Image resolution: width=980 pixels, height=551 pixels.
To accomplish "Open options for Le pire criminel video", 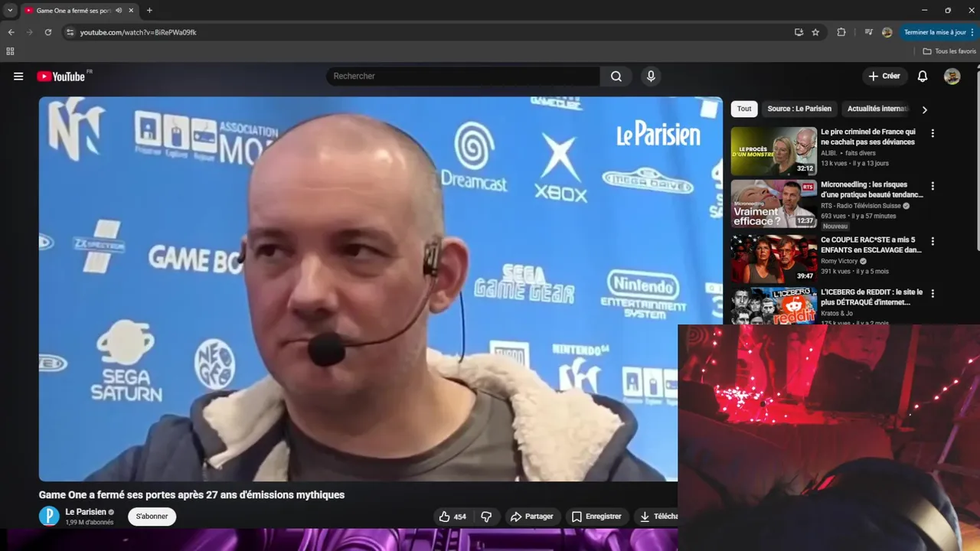I will (933, 133).
